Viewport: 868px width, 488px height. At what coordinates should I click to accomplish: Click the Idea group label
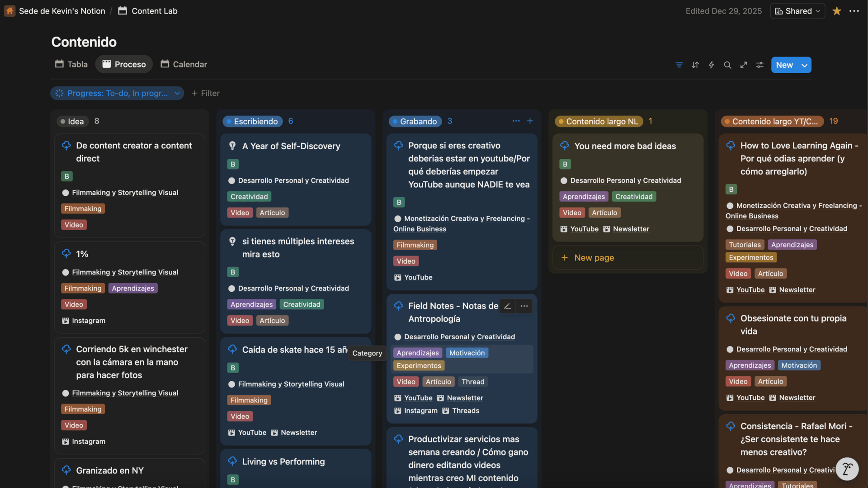point(72,121)
